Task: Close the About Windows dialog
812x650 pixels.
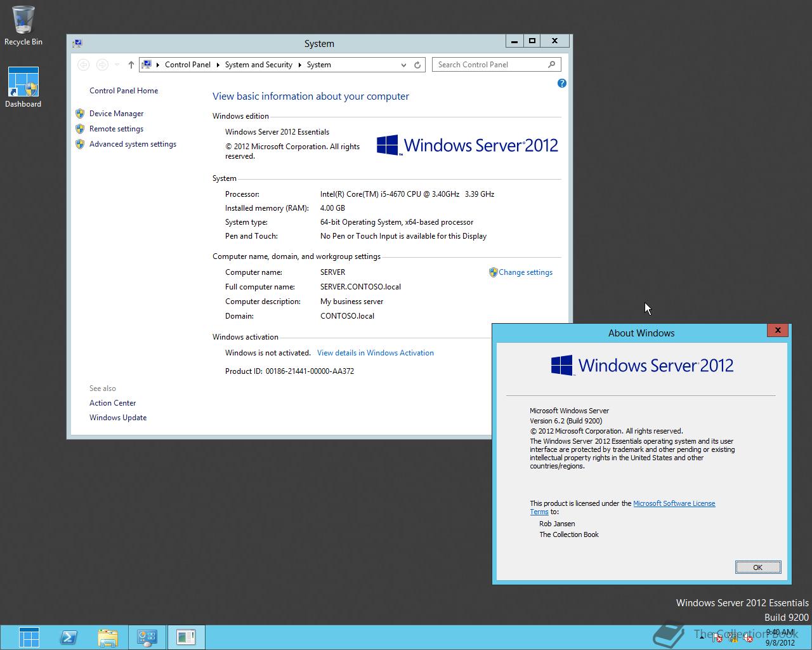Action: (778, 330)
